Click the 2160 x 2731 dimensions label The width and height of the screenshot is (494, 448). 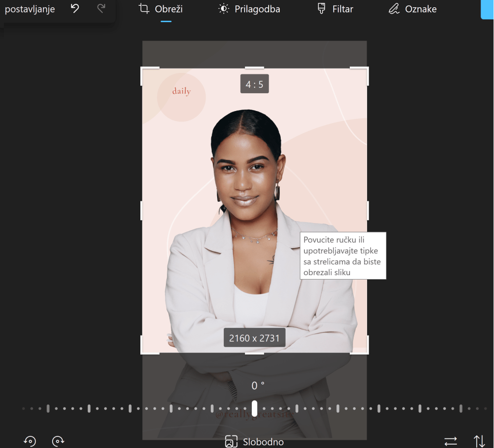click(254, 338)
